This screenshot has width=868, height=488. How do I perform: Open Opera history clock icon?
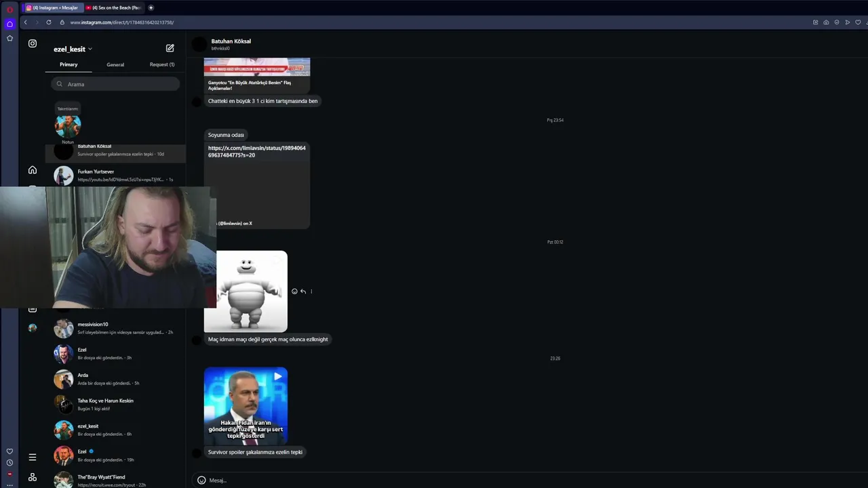(x=9, y=463)
